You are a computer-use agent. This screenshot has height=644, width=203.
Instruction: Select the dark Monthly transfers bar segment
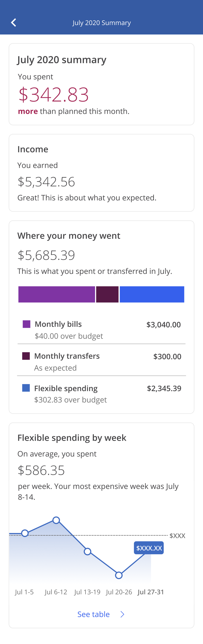coord(107,294)
